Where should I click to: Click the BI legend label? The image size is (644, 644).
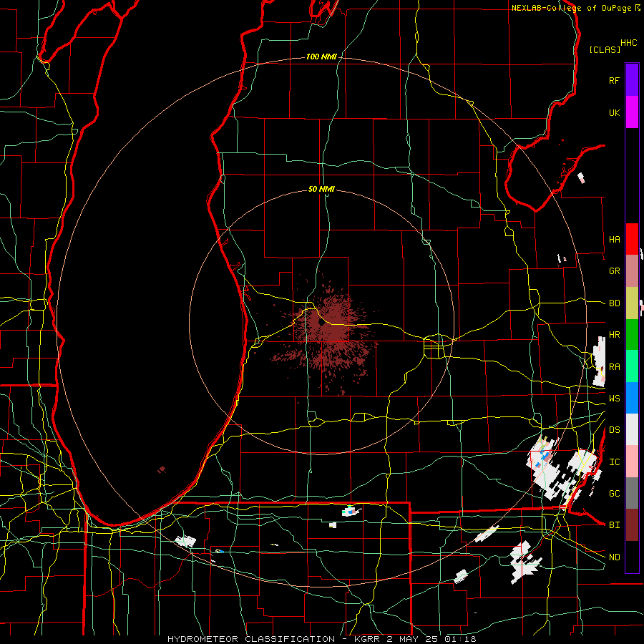(614, 525)
